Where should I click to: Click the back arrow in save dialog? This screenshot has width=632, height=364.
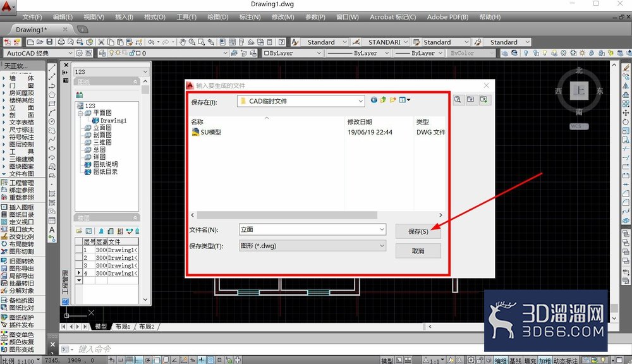(374, 100)
